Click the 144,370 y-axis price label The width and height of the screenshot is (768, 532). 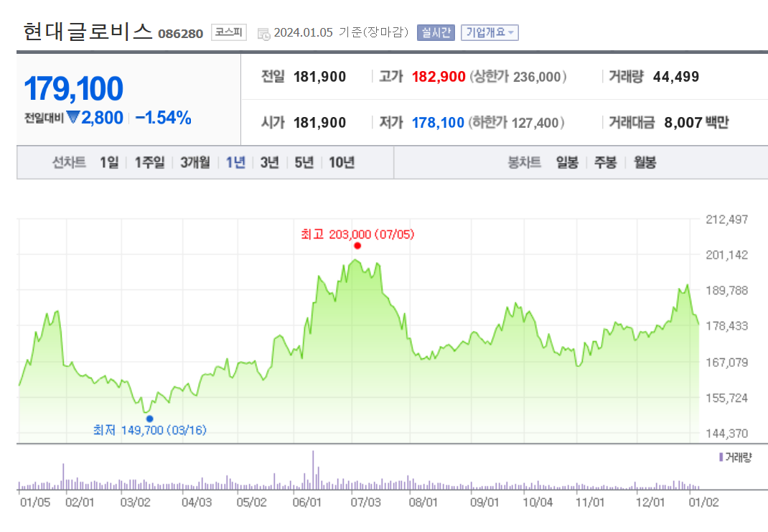click(x=727, y=434)
